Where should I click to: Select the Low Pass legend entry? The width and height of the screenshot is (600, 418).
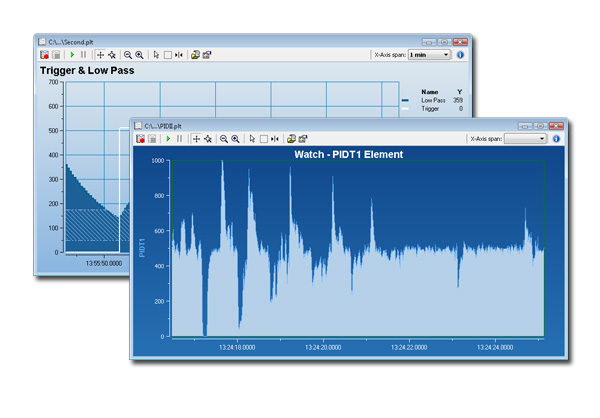click(433, 100)
